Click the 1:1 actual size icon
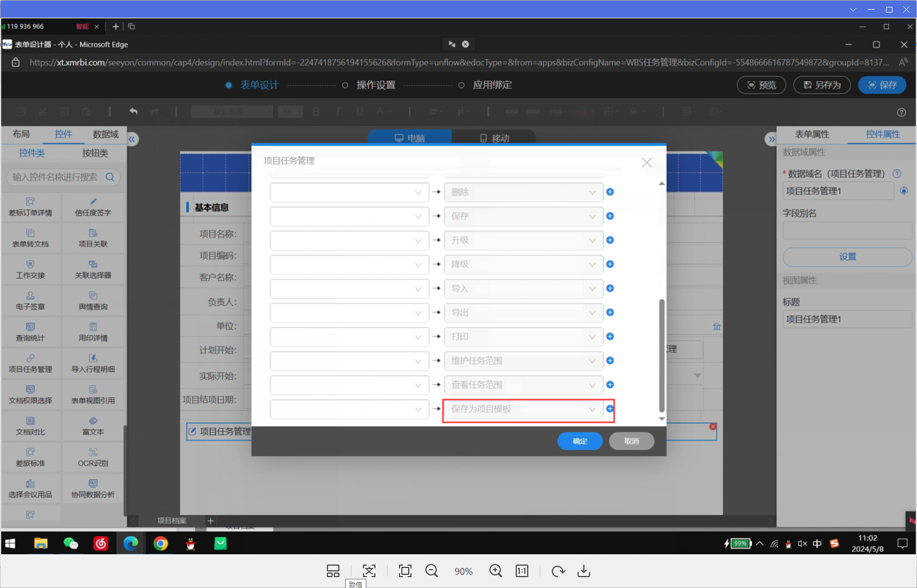The width and height of the screenshot is (917, 588). point(522,571)
